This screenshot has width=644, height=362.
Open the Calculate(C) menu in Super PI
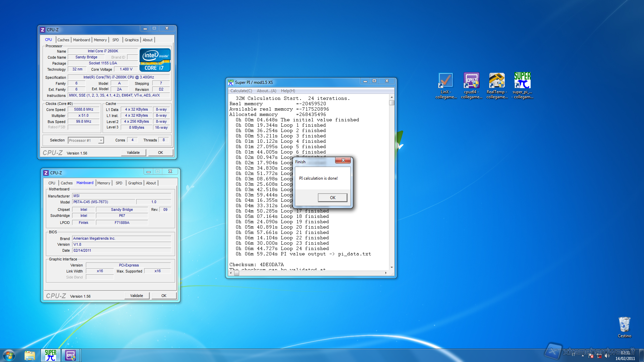tap(241, 91)
